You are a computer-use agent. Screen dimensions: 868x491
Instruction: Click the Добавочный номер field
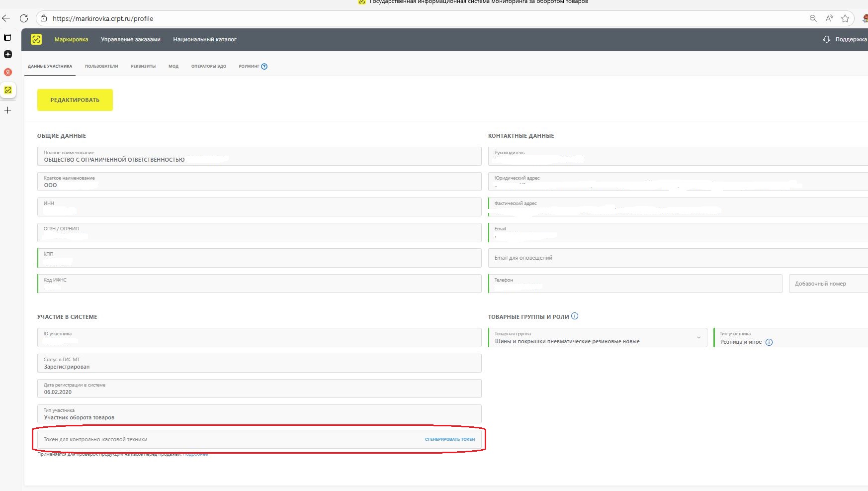[x=828, y=284]
